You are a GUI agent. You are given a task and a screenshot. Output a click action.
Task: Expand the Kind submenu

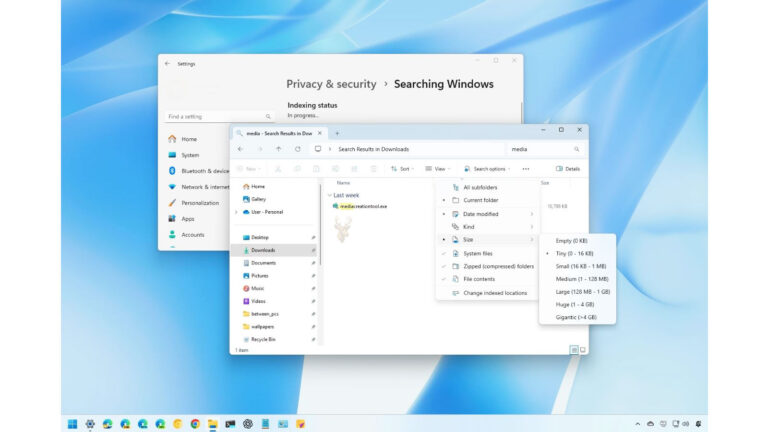487,227
